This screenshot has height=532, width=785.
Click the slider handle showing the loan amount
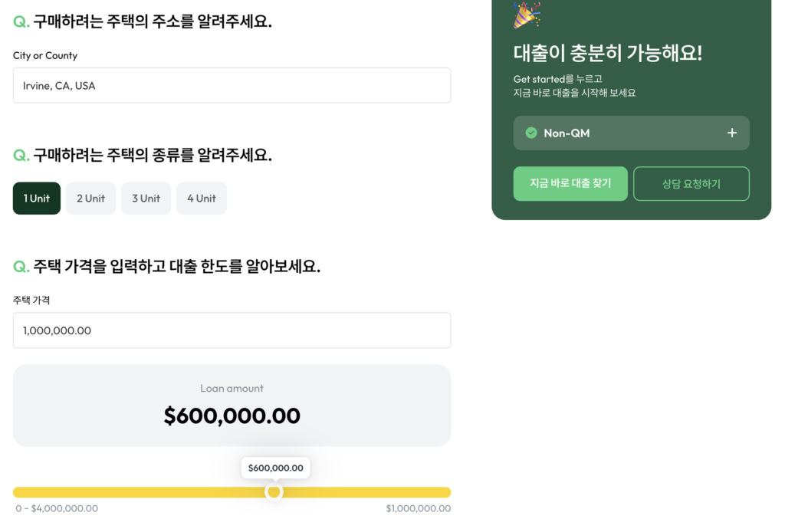tap(275, 491)
